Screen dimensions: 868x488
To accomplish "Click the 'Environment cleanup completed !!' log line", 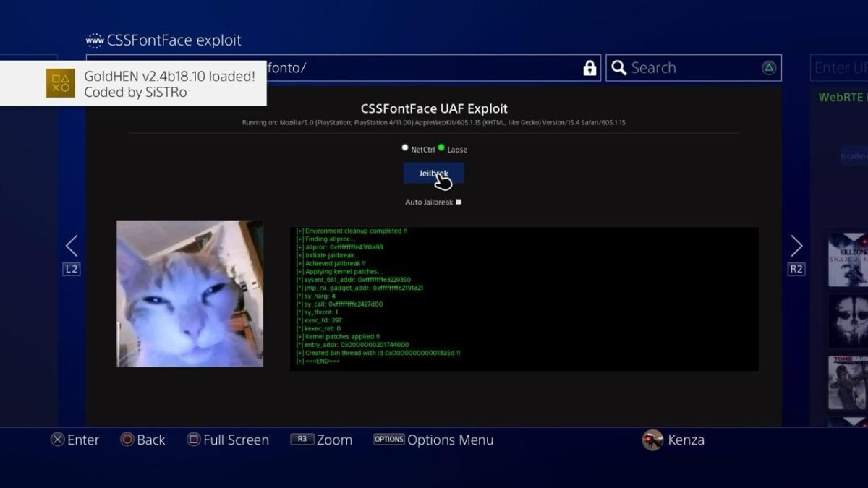I will (352, 231).
